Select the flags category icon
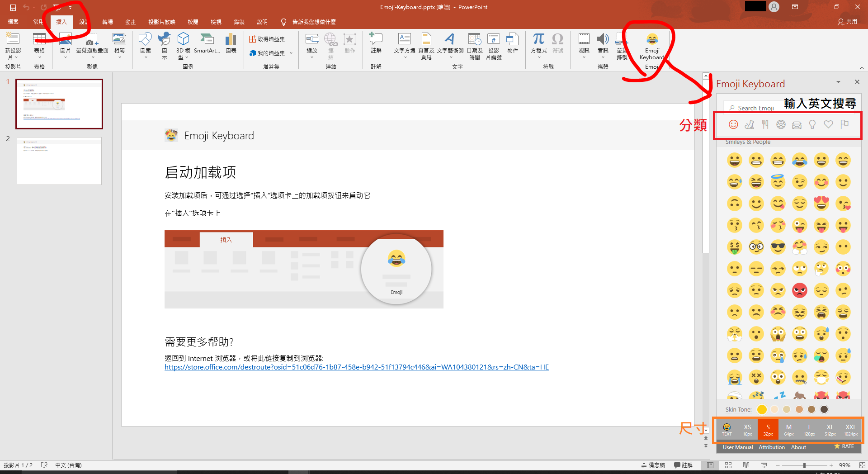 pyautogui.click(x=844, y=124)
